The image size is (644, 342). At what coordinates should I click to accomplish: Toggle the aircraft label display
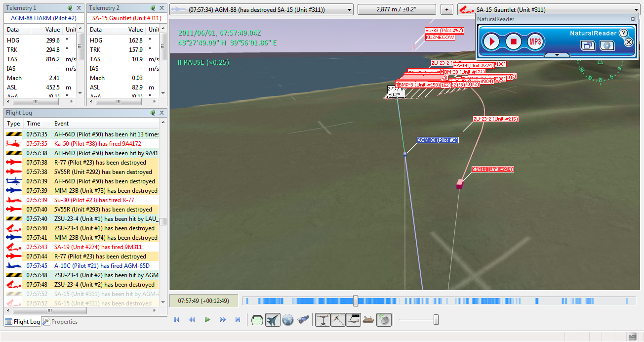(x=353, y=320)
